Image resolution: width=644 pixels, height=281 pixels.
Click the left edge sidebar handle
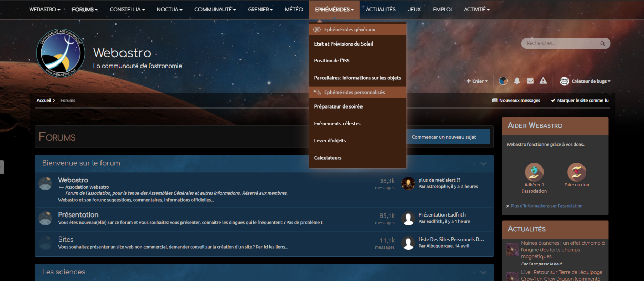tap(2, 167)
